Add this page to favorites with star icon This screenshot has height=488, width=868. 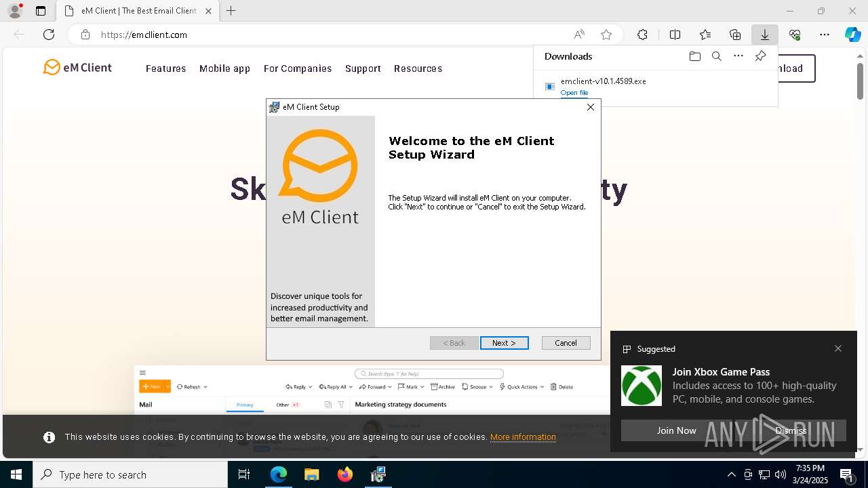tap(606, 35)
